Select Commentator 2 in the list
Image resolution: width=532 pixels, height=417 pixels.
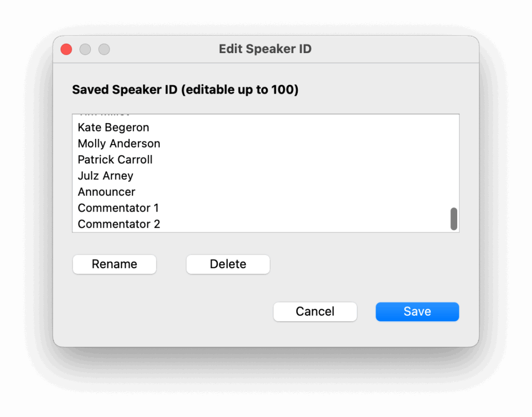click(x=119, y=224)
